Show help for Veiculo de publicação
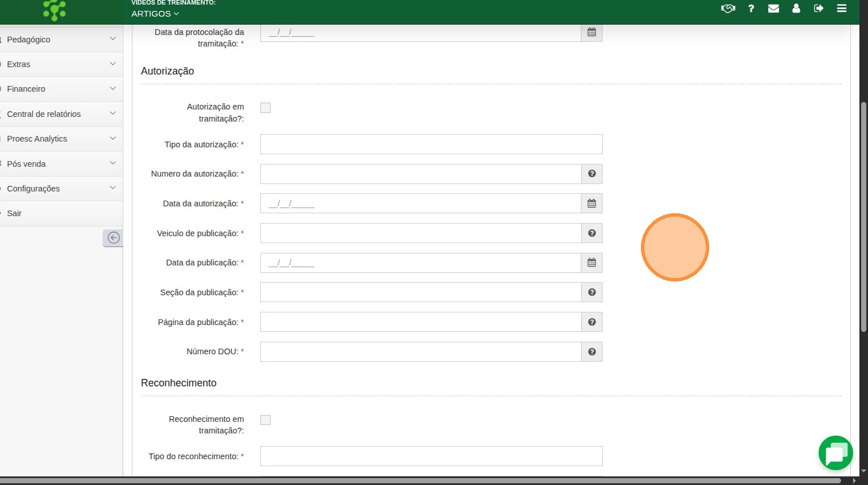The height and width of the screenshot is (485, 868). [x=592, y=233]
